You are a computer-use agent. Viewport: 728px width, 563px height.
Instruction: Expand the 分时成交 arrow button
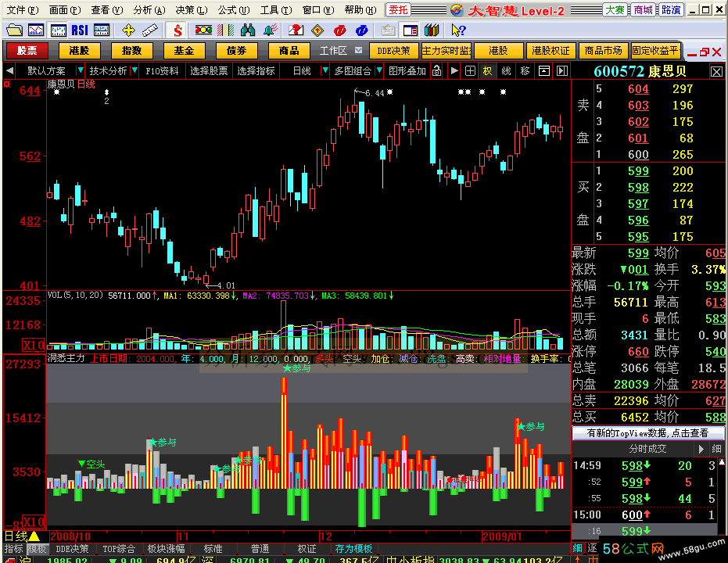701,449
